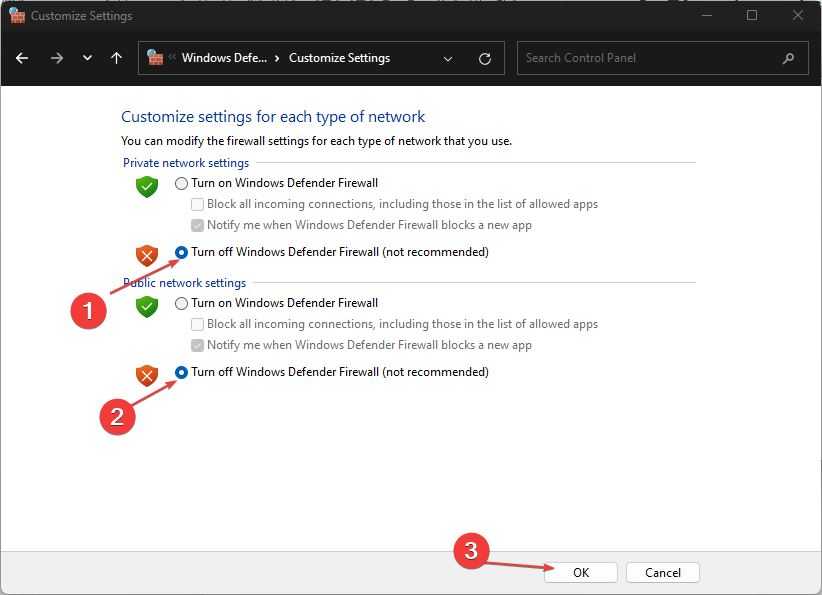Open the address bar breadcrumb dropdown
This screenshot has height=595, width=822.
pyautogui.click(x=448, y=58)
